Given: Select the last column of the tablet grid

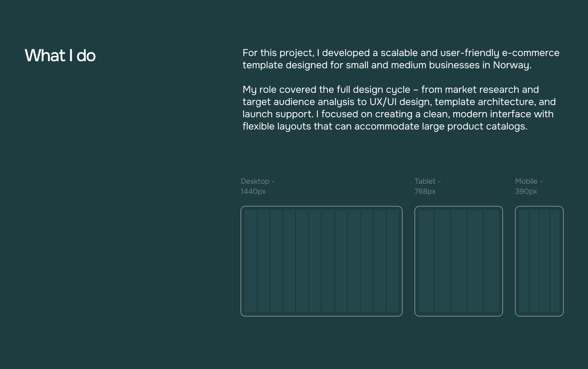Looking at the screenshot, I should [491, 261].
